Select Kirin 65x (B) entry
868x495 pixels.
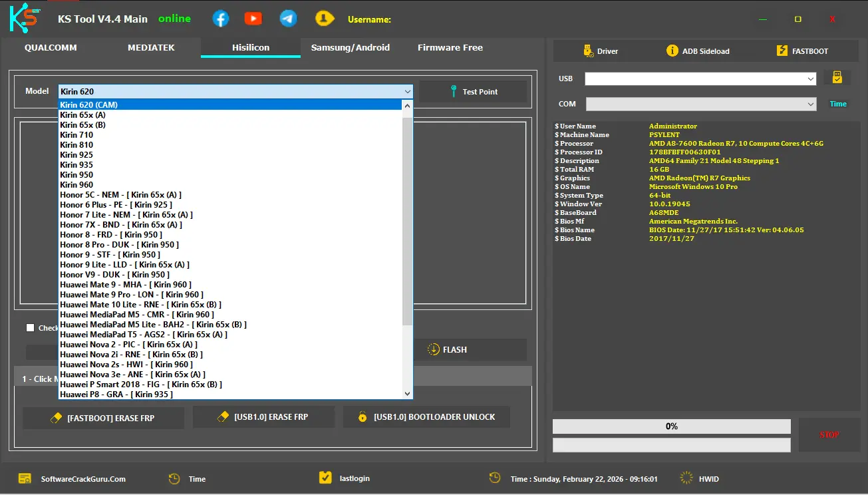click(230, 125)
